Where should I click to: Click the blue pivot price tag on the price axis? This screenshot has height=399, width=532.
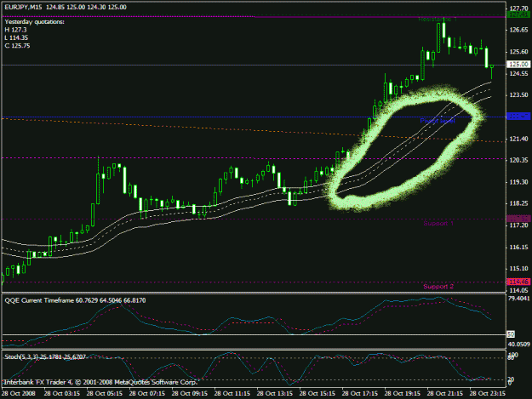coord(518,117)
